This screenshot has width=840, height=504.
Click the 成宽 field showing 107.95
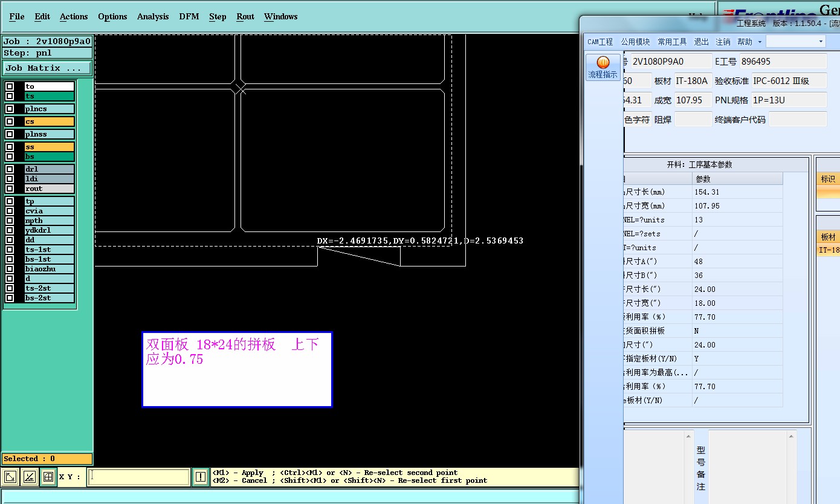point(693,100)
